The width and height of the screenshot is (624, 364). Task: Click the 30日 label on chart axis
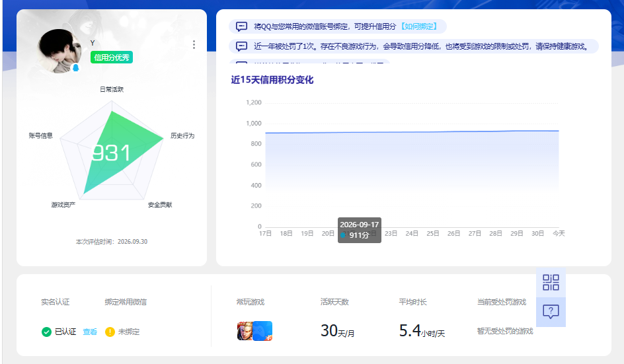click(x=537, y=233)
